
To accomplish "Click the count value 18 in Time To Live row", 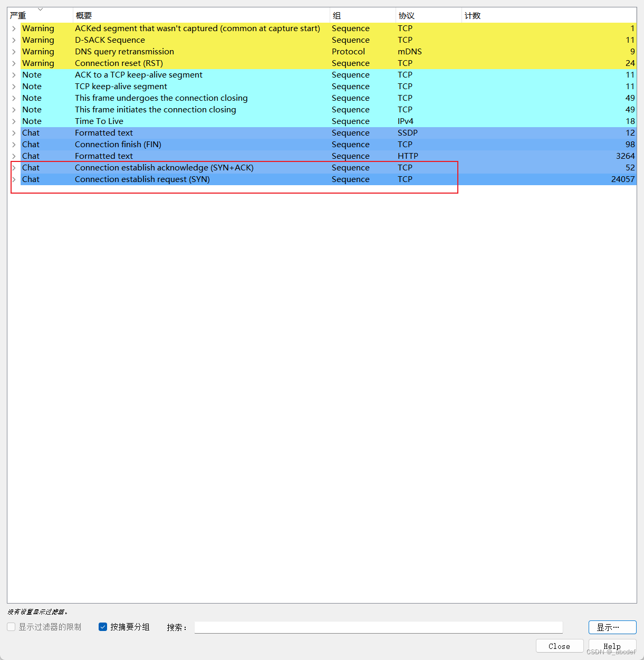I will (630, 121).
